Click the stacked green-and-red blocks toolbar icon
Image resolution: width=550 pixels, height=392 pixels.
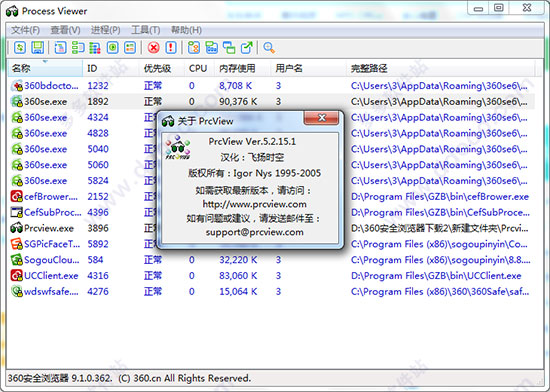click(x=95, y=47)
